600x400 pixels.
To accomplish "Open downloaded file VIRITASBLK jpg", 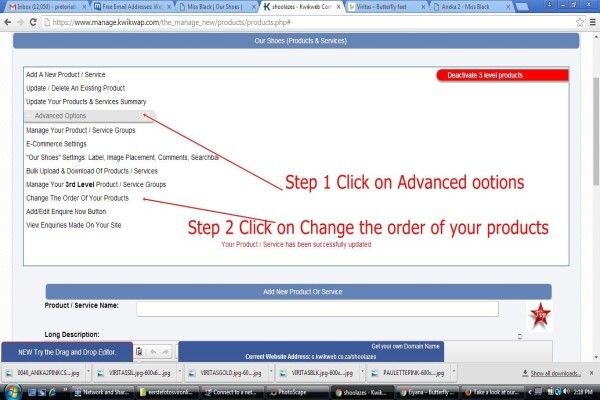I will (318, 373).
